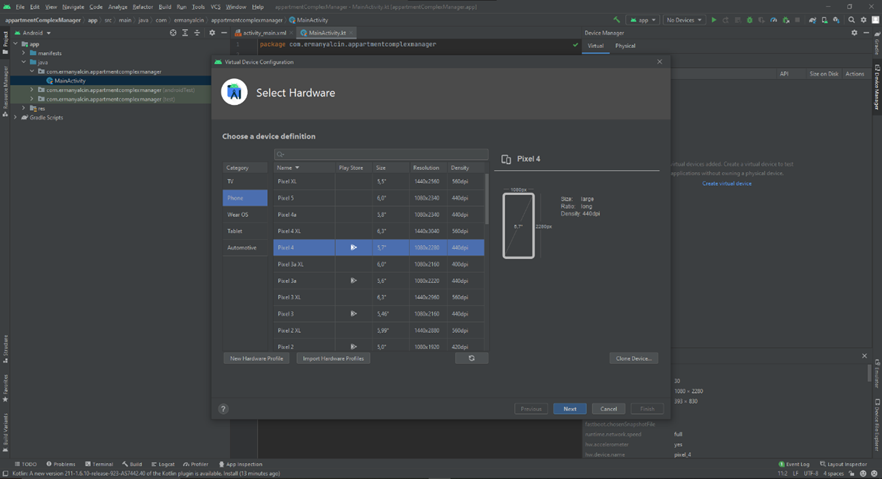Open Search Everywhere magnifier icon

tap(852, 20)
